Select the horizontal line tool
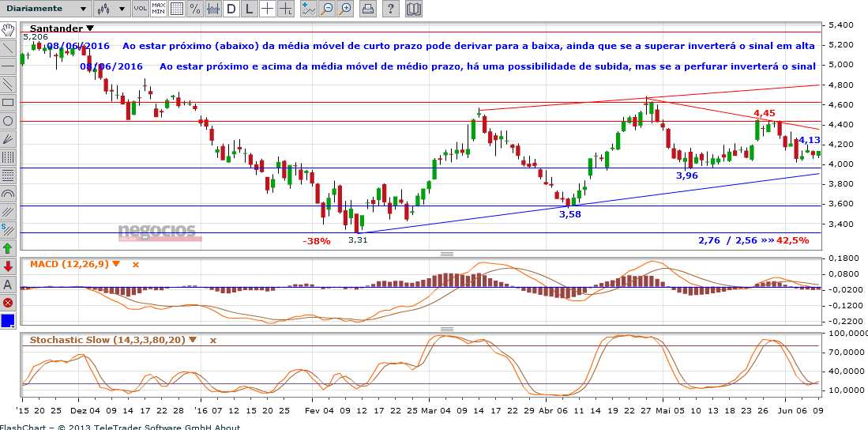This screenshot has height=430, width=868. [9, 66]
